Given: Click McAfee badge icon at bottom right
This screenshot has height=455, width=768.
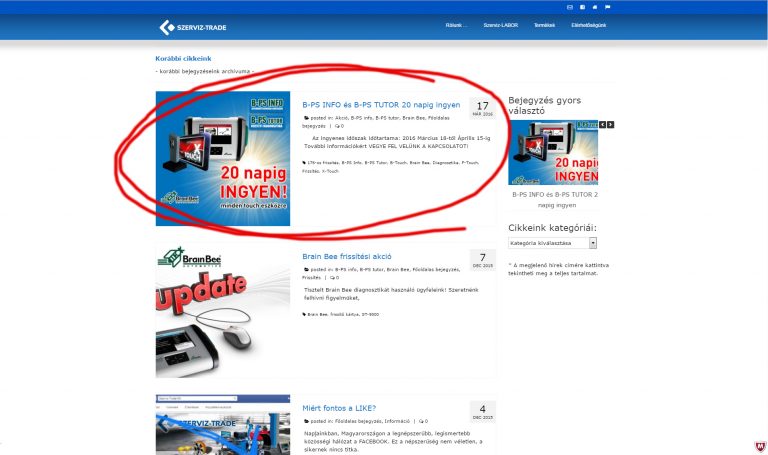Looking at the screenshot, I should pos(760,446).
